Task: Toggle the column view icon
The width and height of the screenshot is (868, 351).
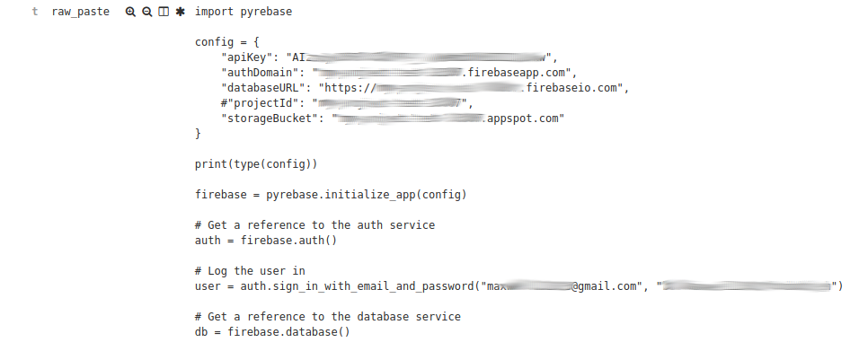Action: (164, 12)
